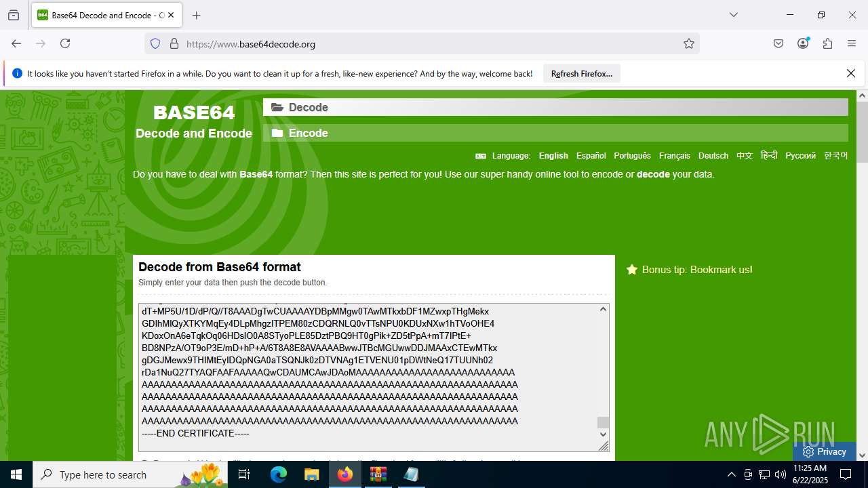This screenshot has height=488, width=868.
Task: Open the Firefox recent browsing view
Action: [14, 15]
